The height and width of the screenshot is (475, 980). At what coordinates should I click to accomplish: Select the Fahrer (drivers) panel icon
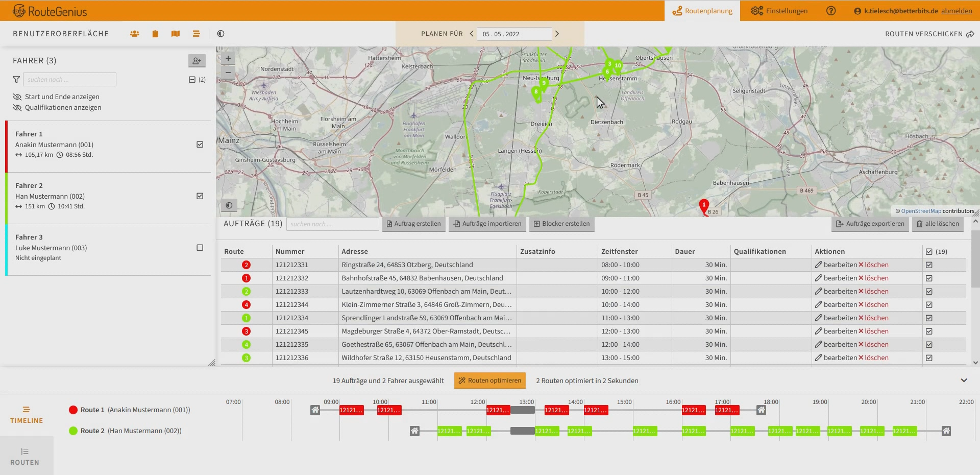coord(134,33)
